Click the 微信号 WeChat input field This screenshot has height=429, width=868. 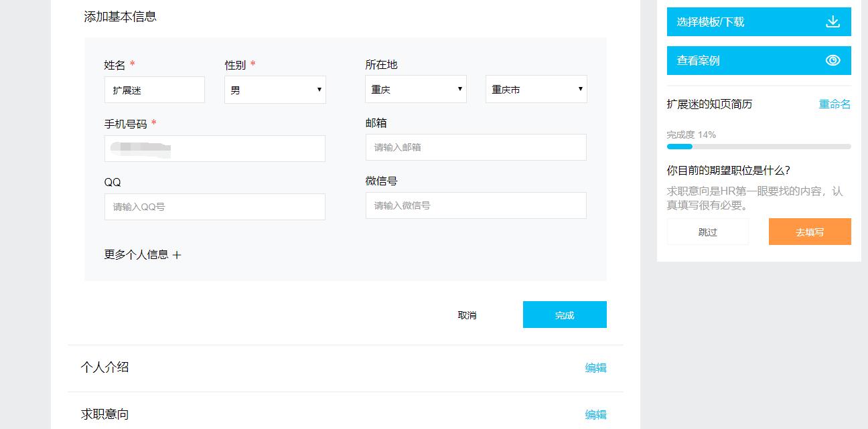coord(476,205)
